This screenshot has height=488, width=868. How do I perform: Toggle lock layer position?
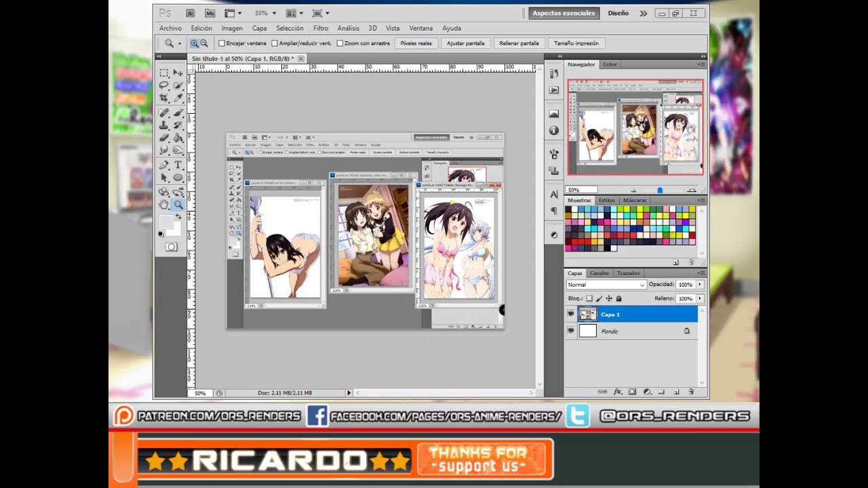[608, 298]
